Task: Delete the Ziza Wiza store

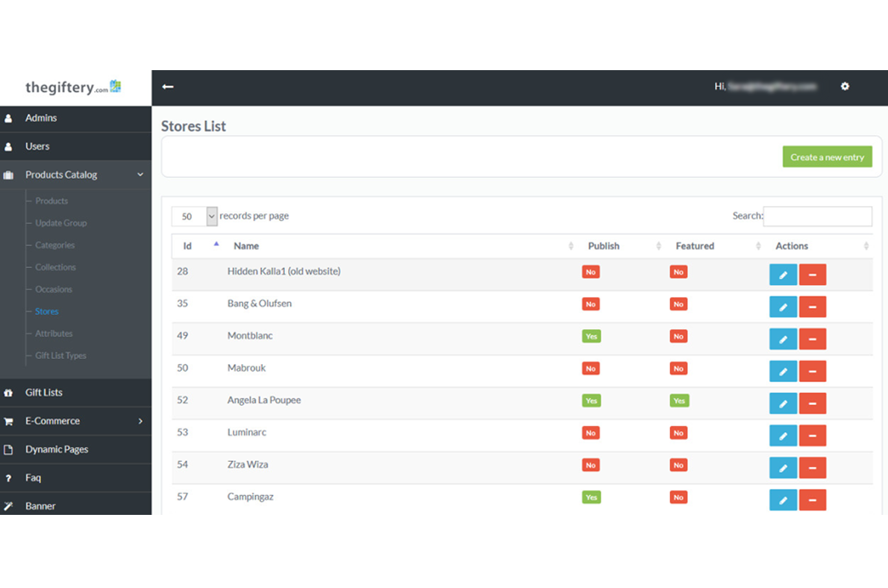Action: pos(813,469)
